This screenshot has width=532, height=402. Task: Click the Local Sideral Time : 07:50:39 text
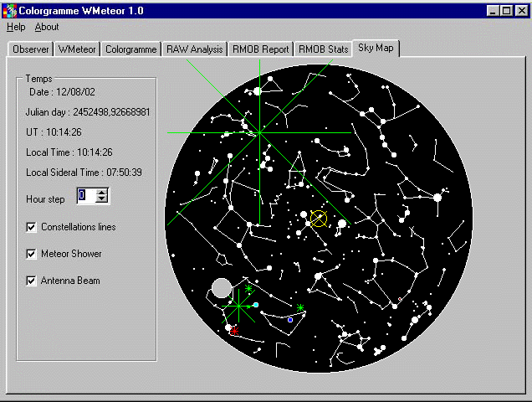point(84,173)
